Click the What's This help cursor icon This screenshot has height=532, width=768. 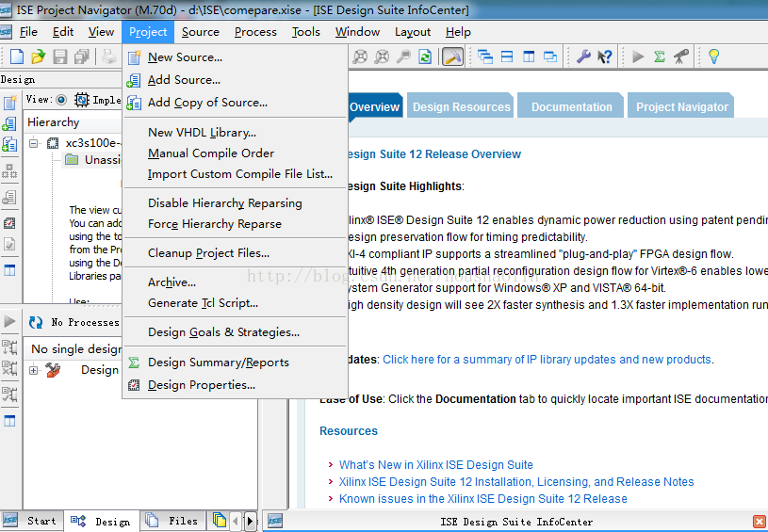click(605, 56)
